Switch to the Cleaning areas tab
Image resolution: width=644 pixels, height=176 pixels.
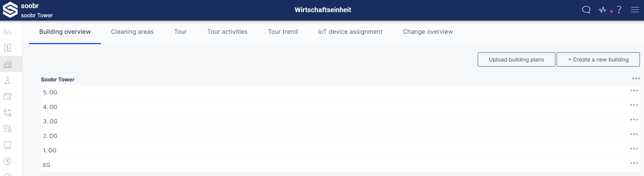click(132, 32)
